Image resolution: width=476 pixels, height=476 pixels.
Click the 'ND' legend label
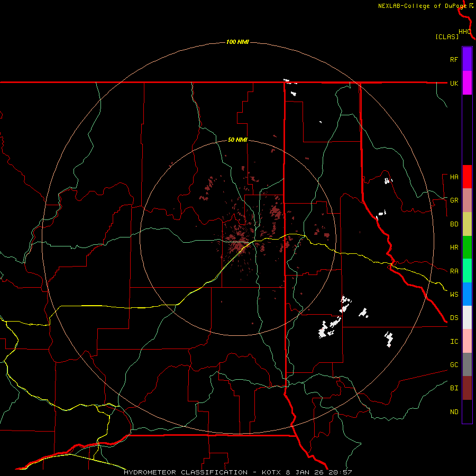point(454,412)
